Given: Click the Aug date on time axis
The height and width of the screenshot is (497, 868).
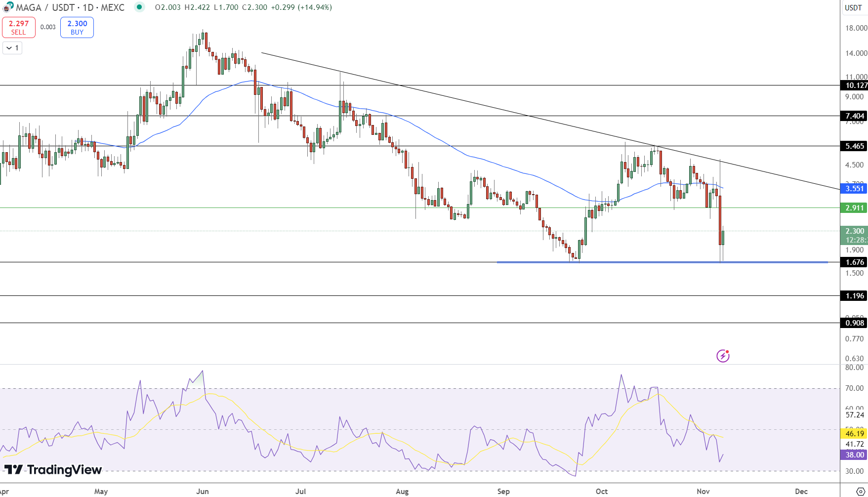Looking at the screenshot, I should point(402,491).
